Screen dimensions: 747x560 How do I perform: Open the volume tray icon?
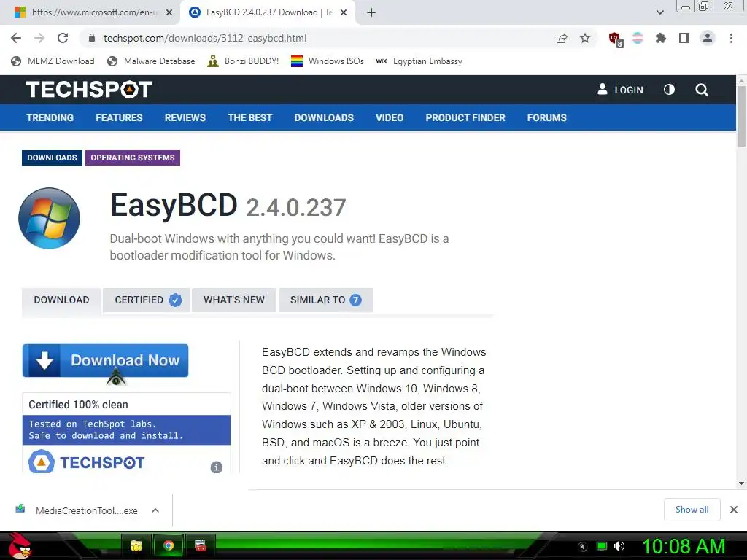[x=619, y=546]
